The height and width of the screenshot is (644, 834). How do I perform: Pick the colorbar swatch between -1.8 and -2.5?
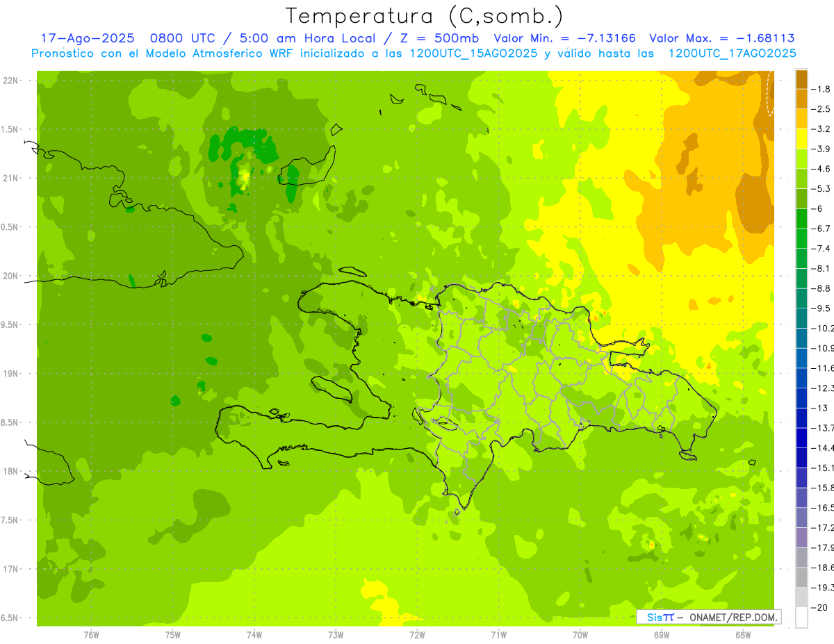(x=801, y=99)
